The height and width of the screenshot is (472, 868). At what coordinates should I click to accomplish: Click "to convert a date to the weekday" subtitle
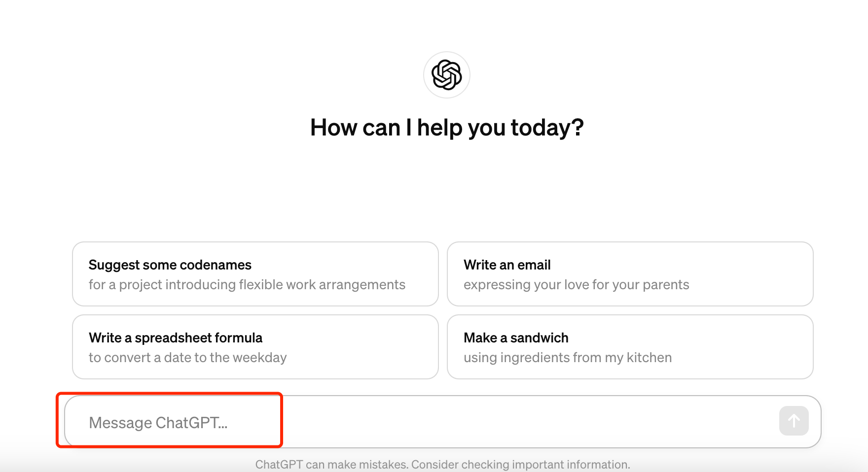pyautogui.click(x=187, y=358)
